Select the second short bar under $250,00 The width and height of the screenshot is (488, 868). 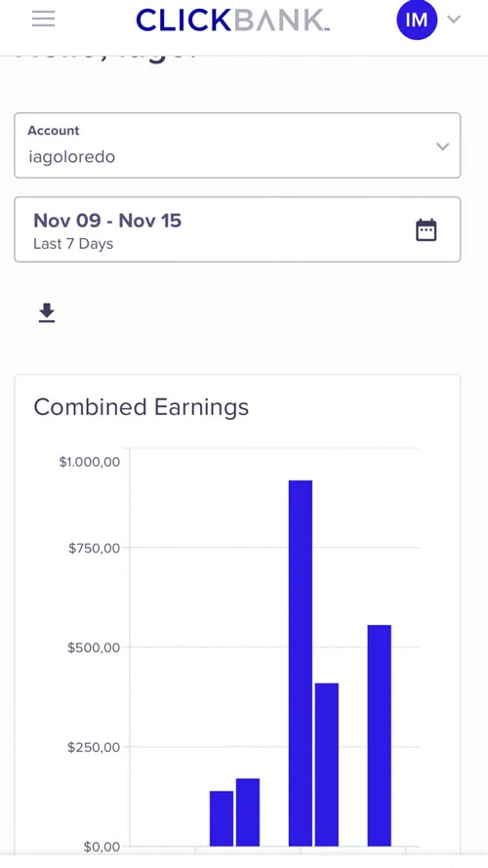(248, 812)
